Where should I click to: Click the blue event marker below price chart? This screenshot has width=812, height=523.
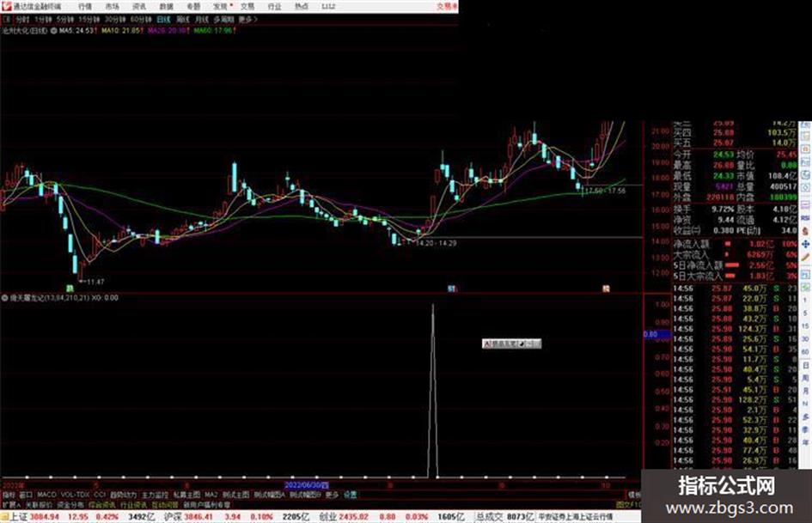point(452,289)
